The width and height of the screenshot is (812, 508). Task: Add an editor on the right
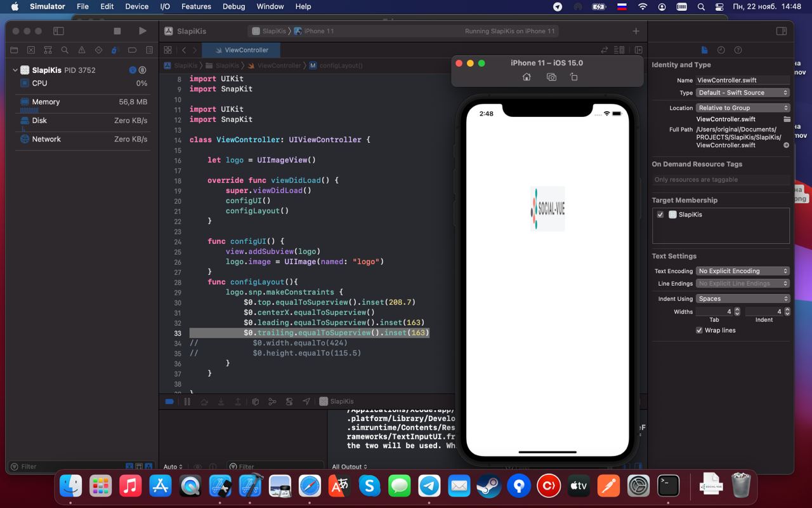[638, 50]
